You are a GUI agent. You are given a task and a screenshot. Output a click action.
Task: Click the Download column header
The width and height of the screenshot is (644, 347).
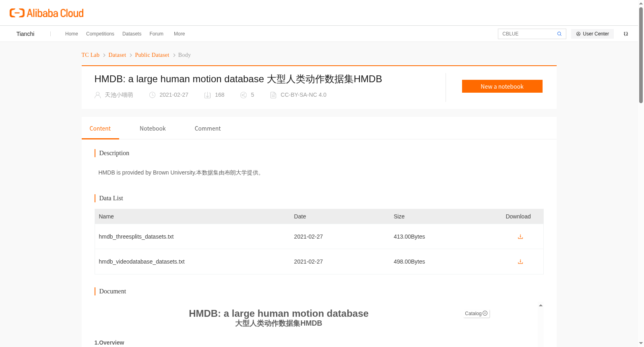(518, 216)
